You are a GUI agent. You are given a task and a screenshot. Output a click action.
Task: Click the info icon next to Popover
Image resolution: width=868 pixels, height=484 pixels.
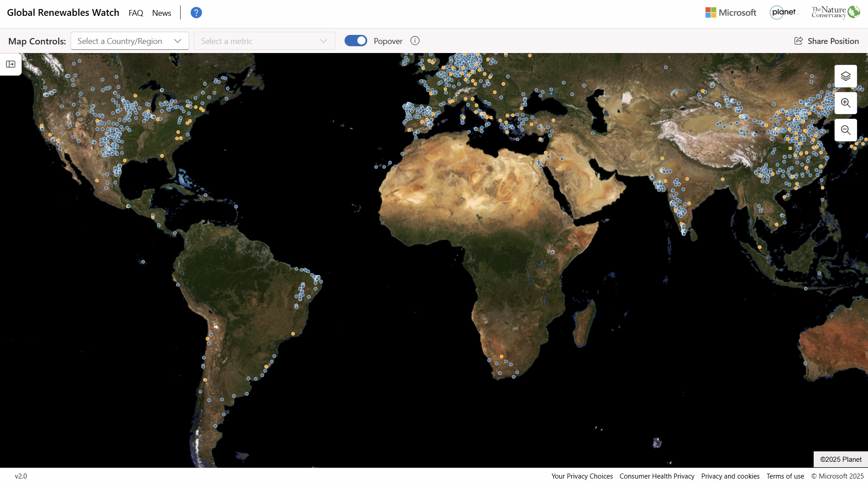point(414,41)
